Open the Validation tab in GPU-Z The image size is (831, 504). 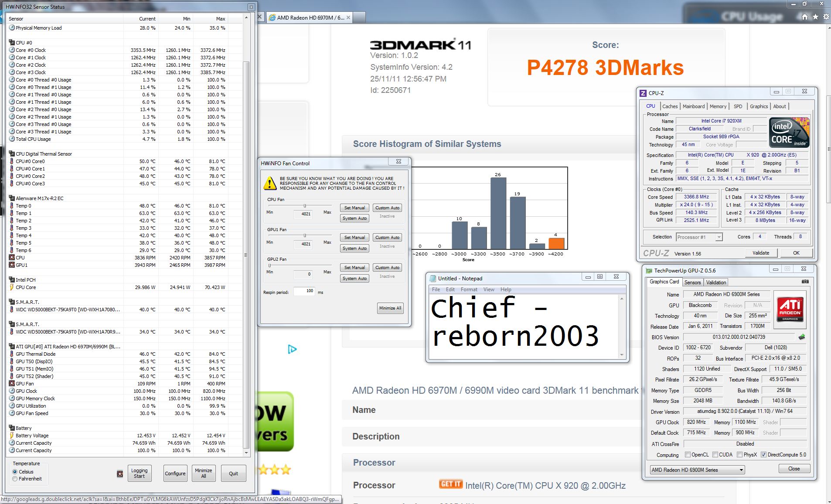[716, 283]
